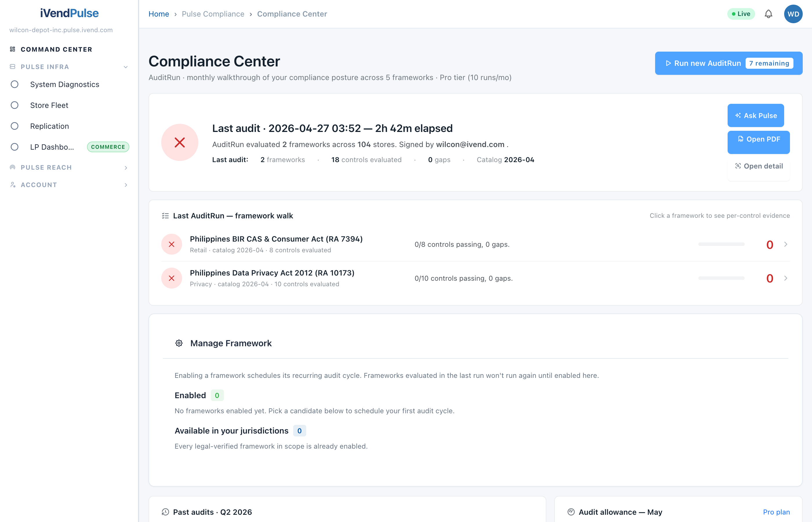Image resolution: width=812 pixels, height=522 pixels.
Task: Click the failed audit red X icon
Action: click(180, 142)
